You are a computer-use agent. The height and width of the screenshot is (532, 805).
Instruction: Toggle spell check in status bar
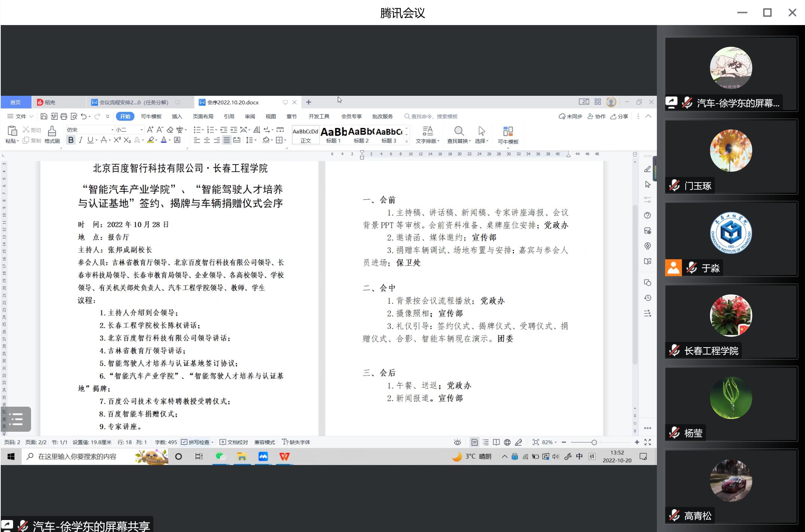coord(195,442)
